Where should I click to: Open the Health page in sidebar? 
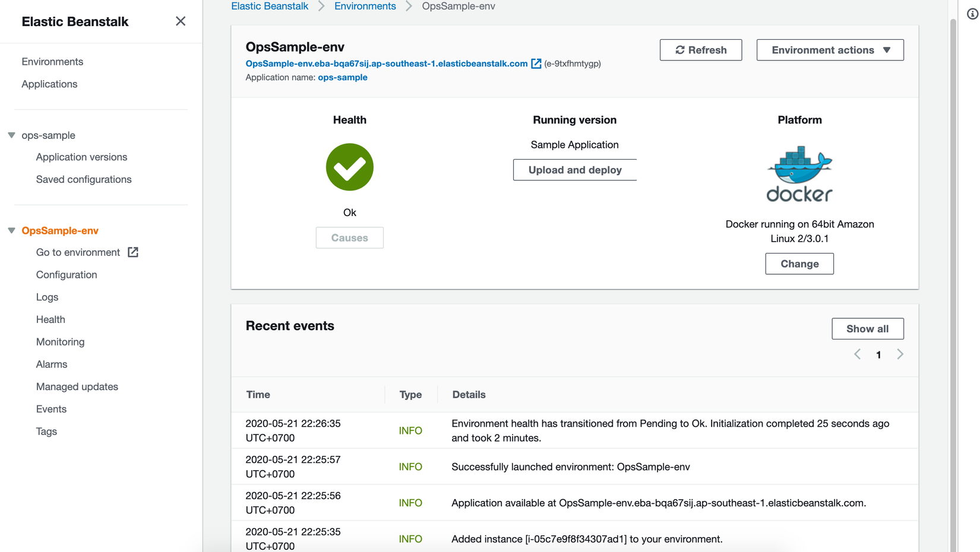[50, 319]
